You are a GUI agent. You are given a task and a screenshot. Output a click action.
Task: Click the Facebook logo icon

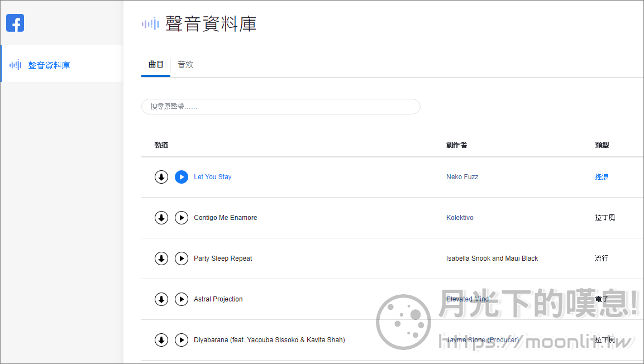coord(15,23)
